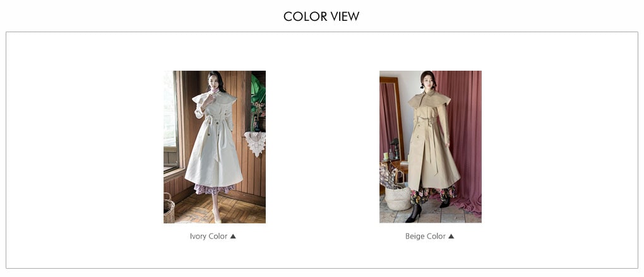Click the green plant in ivory photo

point(259,88)
